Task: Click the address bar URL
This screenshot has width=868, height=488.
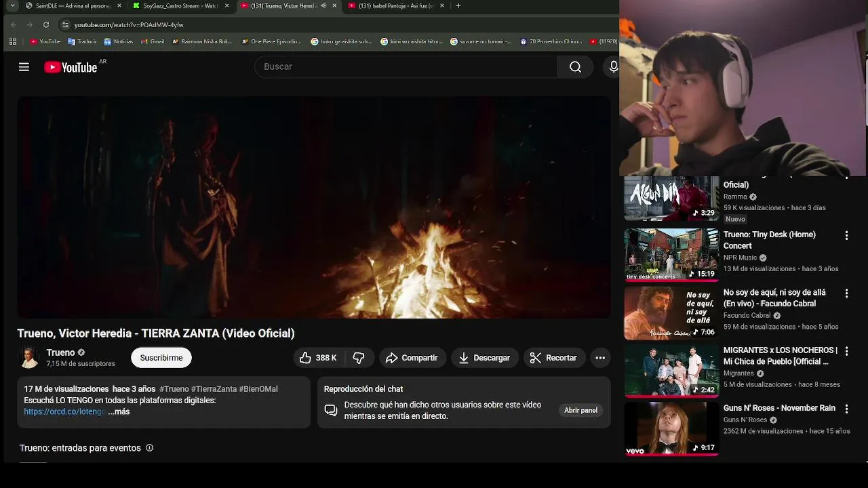Action: pyautogui.click(x=129, y=24)
